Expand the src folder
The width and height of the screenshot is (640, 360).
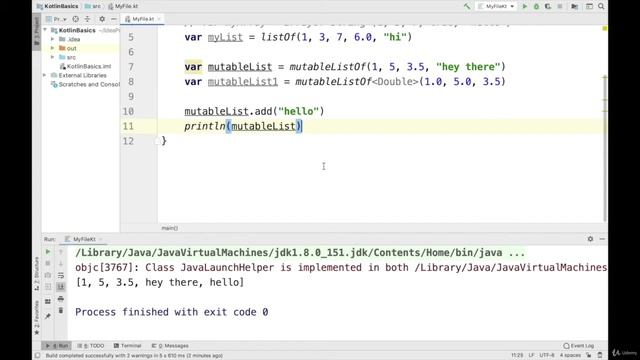pyautogui.click(x=53, y=57)
